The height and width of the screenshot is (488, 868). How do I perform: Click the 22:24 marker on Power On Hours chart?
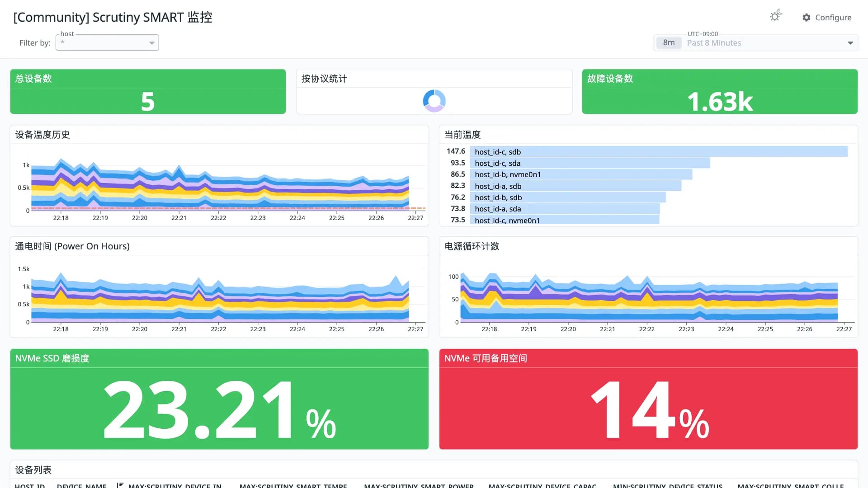pos(297,329)
